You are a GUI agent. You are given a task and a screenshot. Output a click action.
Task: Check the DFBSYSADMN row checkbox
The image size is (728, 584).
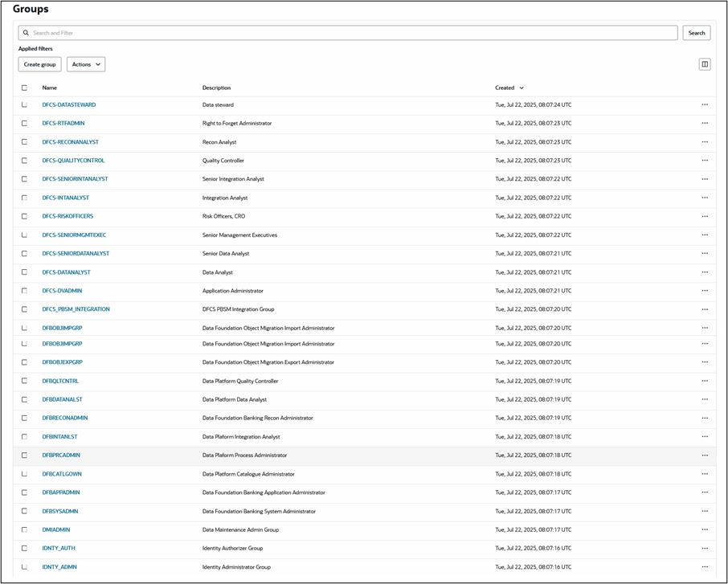(23, 511)
